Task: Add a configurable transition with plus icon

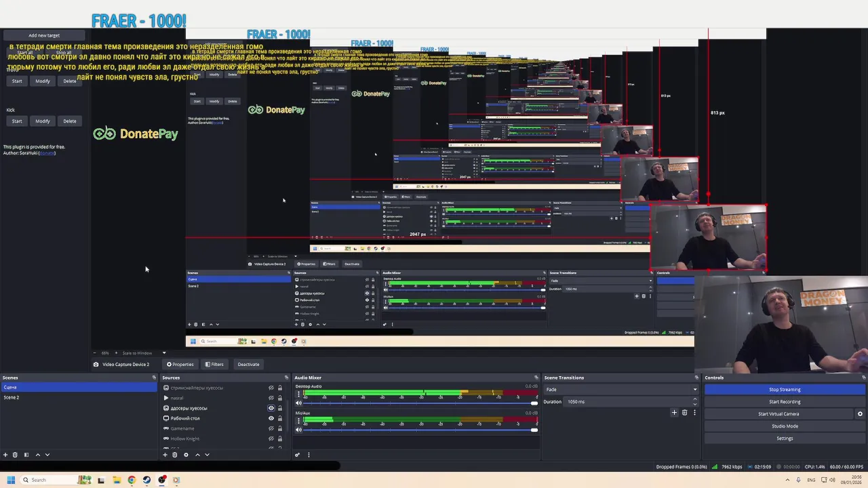Action: coord(674,412)
